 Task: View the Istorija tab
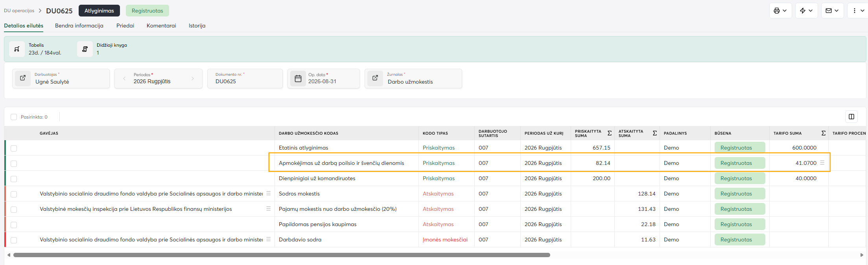tap(197, 26)
